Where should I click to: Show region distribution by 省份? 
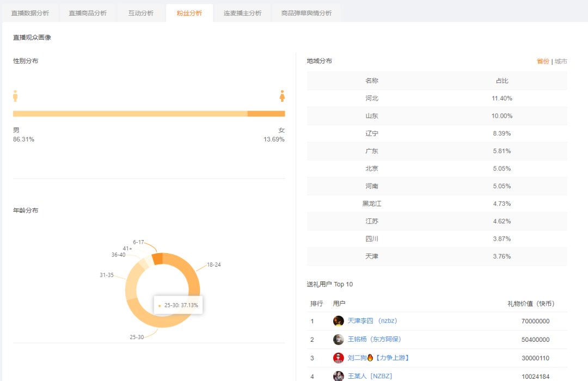tap(543, 61)
